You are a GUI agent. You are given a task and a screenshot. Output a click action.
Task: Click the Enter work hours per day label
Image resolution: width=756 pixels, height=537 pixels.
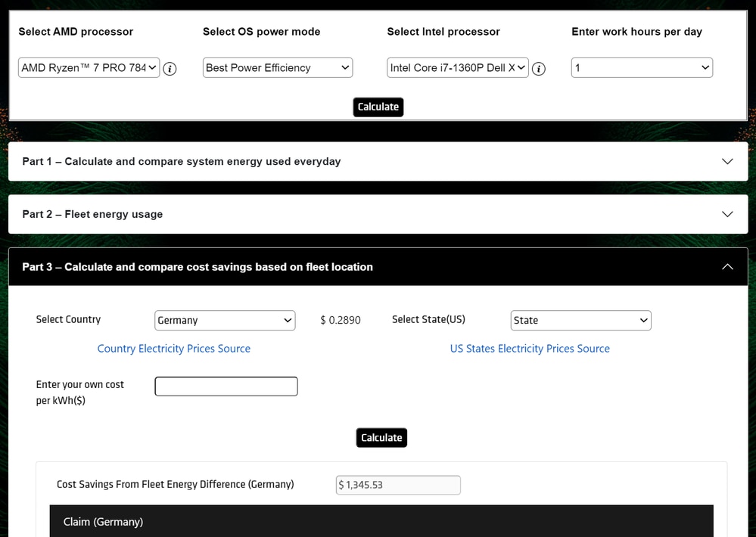[636, 32]
